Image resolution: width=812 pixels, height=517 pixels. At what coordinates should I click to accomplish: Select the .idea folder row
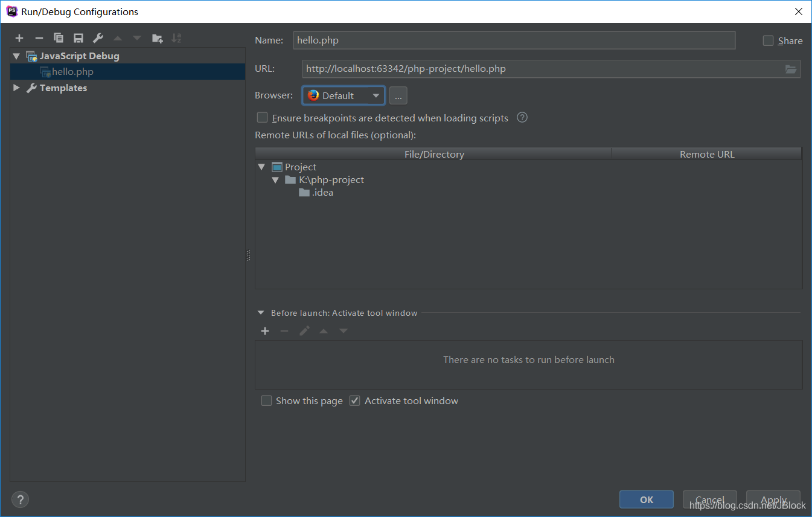pyautogui.click(x=528, y=193)
